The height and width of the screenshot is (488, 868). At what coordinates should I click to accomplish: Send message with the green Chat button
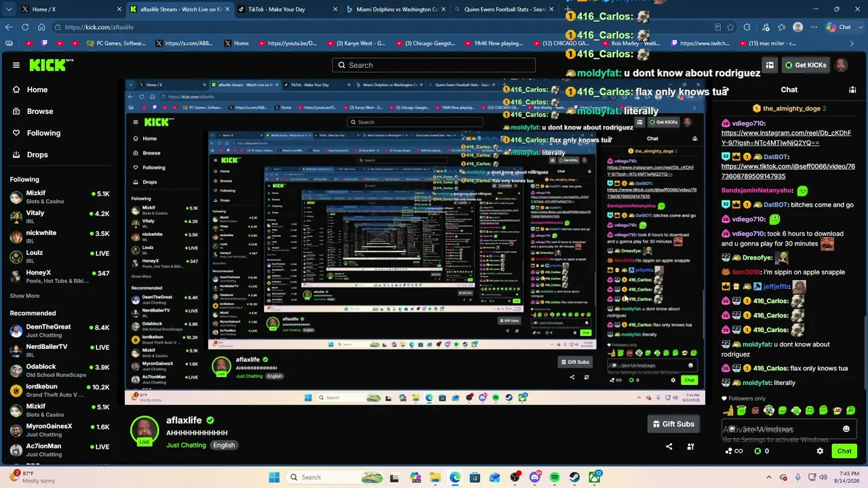point(844,451)
